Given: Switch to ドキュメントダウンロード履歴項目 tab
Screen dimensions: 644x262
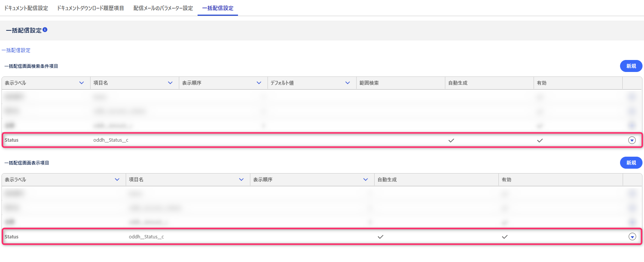Looking at the screenshot, I should (x=91, y=8).
